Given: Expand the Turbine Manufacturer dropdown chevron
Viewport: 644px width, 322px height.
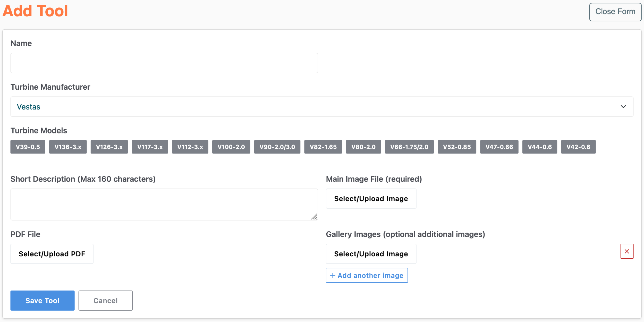Looking at the screenshot, I should [623, 107].
